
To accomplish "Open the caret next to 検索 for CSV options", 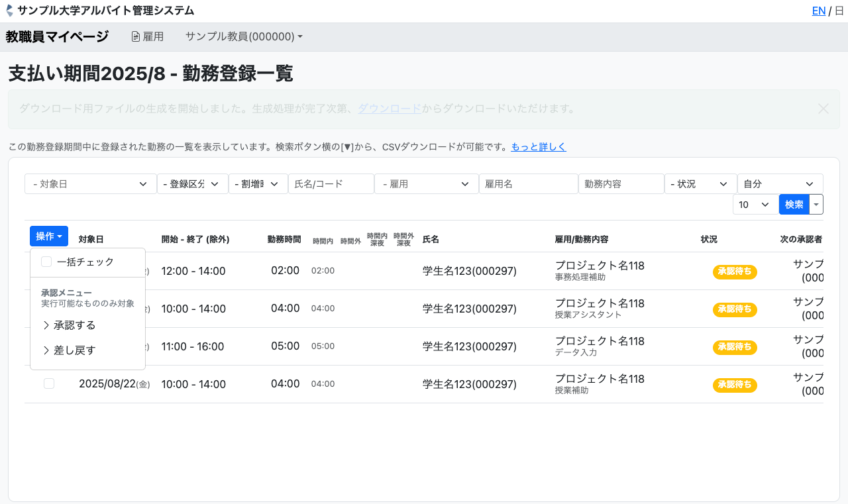I will pos(816,205).
